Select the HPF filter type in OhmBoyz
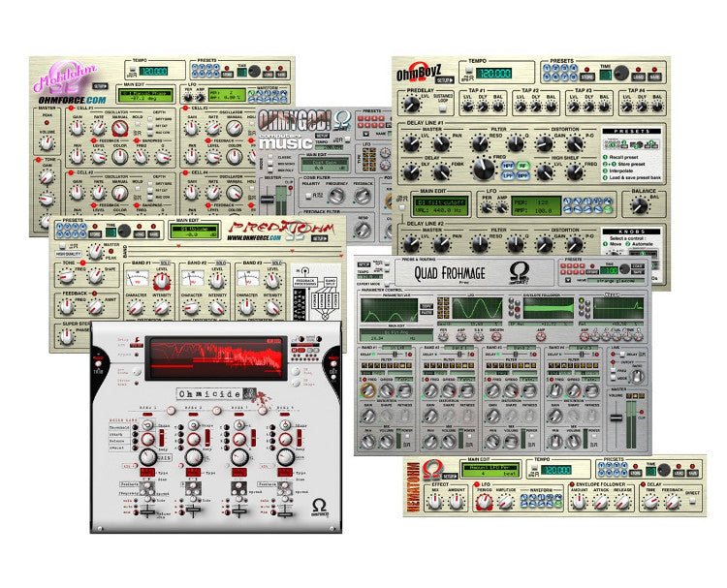This screenshot has width=727, height=588. pyautogui.click(x=508, y=166)
